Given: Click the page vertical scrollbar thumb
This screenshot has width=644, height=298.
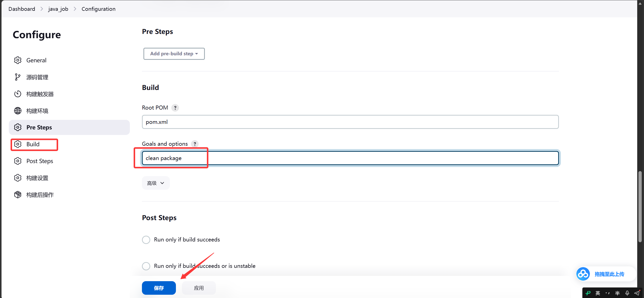Looking at the screenshot, I should tap(640, 207).
